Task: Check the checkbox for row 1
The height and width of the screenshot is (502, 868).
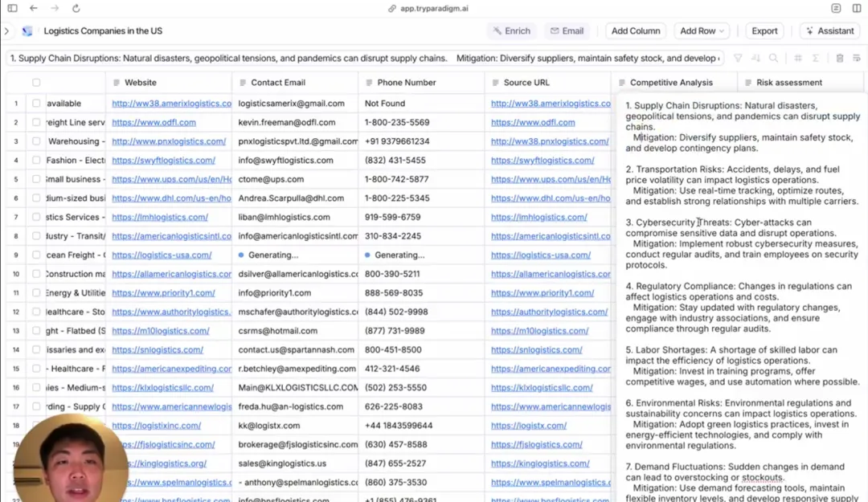Action: click(36, 104)
